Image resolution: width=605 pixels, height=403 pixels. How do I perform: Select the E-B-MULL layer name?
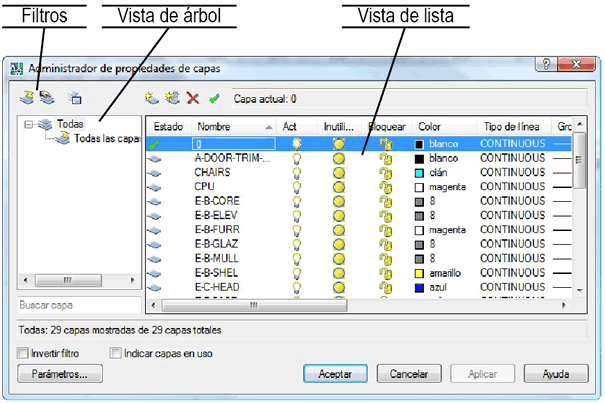(x=216, y=259)
